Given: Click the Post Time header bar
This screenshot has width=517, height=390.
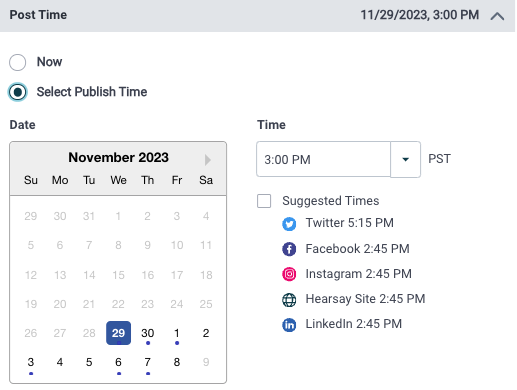Looking at the screenshot, I should click(x=257, y=16).
